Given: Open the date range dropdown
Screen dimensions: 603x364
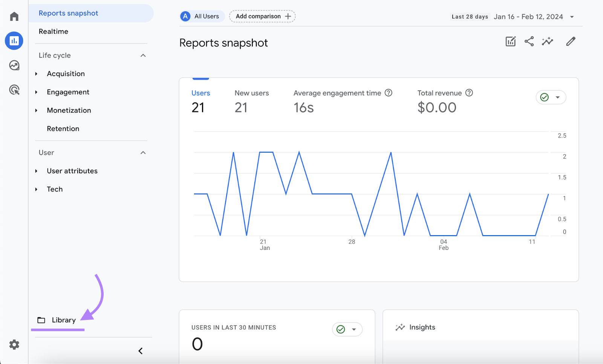Looking at the screenshot, I should click(572, 17).
